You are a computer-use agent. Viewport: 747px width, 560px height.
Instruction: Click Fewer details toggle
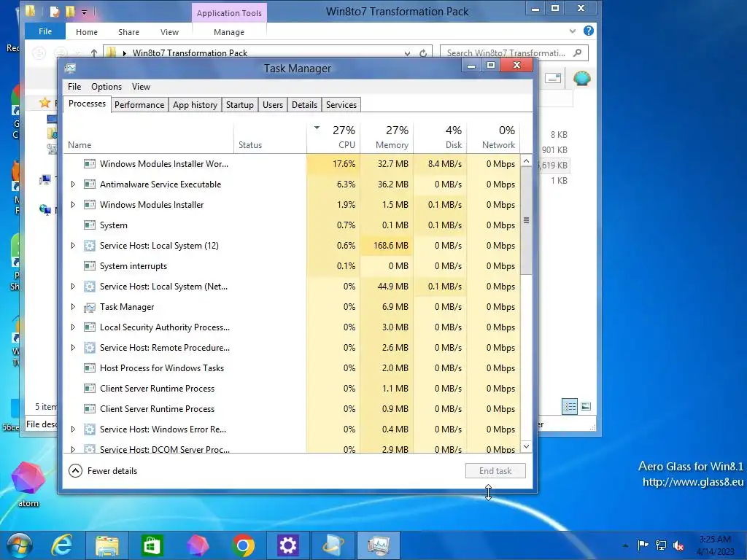click(103, 471)
